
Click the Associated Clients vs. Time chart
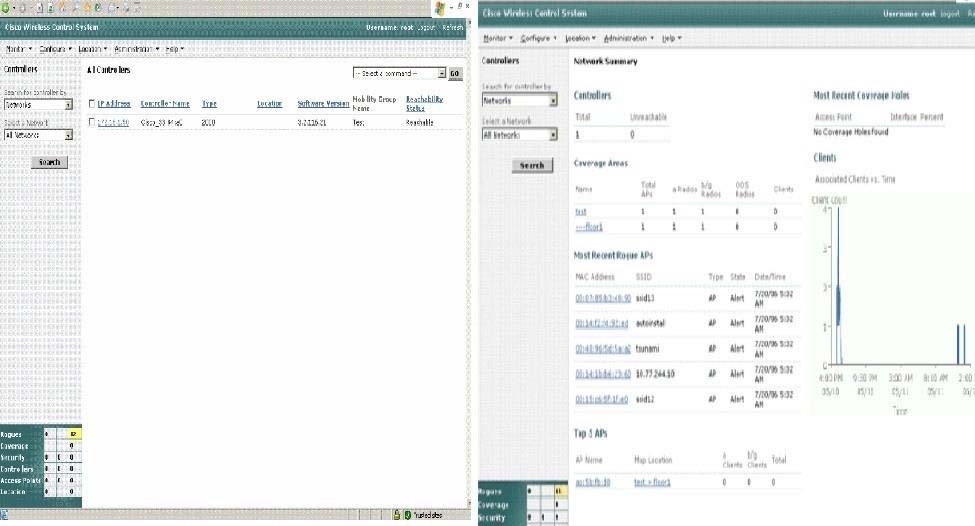coord(892,305)
